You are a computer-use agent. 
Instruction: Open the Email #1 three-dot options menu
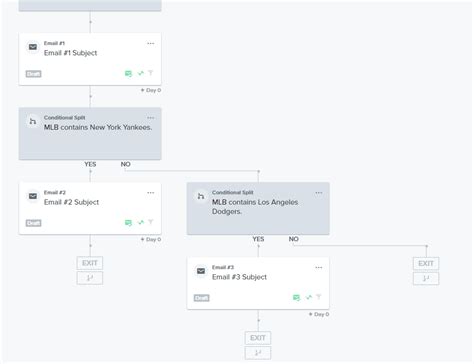(151, 44)
